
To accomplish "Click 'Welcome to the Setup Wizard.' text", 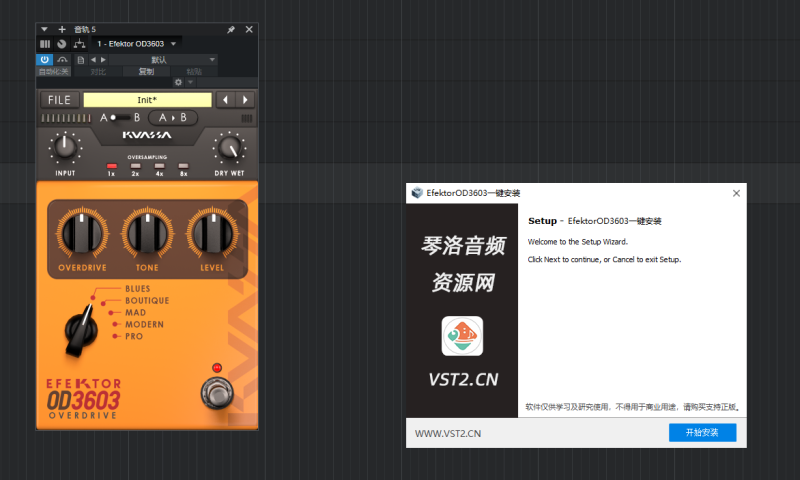I will pos(578,242).
